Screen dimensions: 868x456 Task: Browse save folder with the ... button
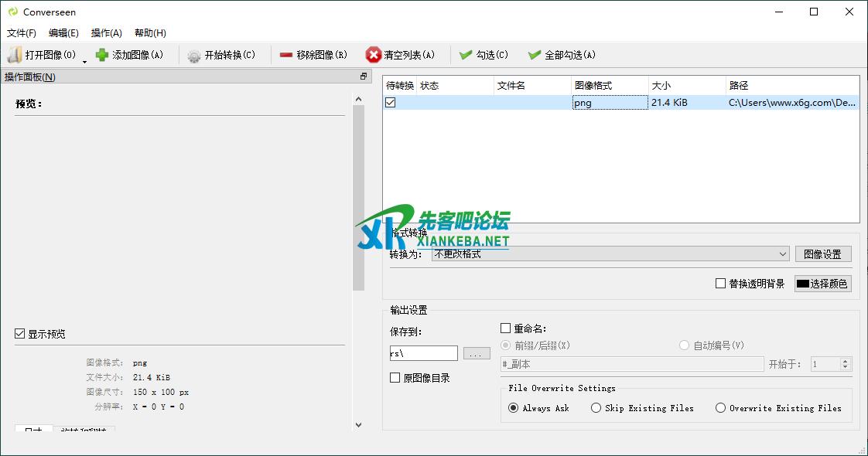point(477,353)
